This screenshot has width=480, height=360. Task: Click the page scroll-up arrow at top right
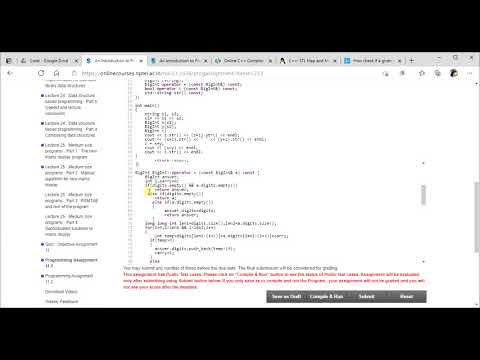click(x=476, y=84)
